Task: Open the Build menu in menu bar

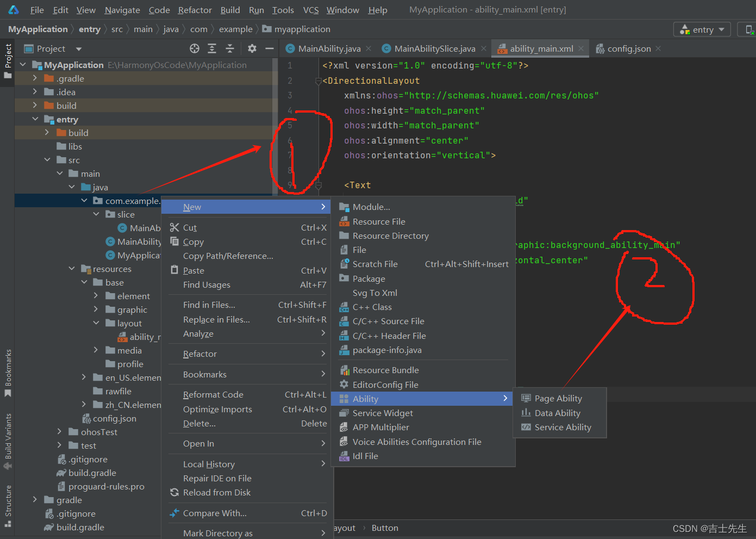Action: pos(230,10)
